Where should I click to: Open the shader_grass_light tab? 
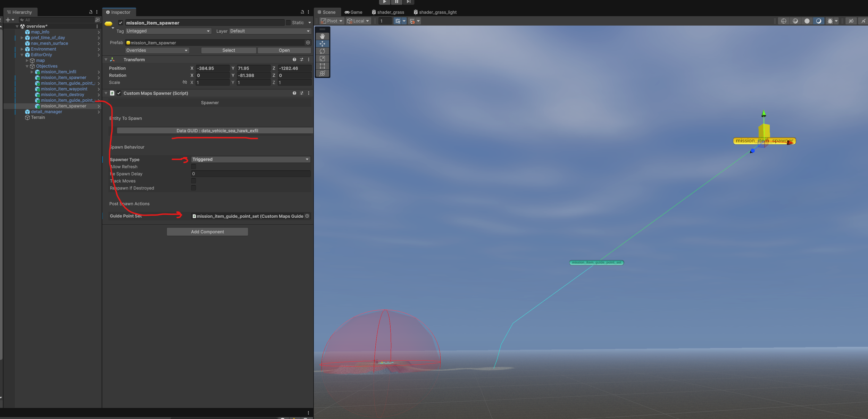pos(435,12)
